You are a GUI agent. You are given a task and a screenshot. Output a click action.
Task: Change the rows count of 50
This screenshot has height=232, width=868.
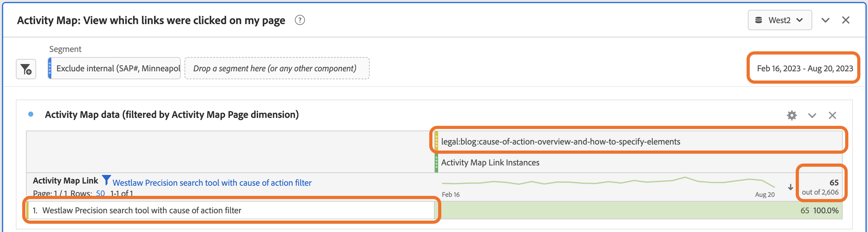pos(100,193)
